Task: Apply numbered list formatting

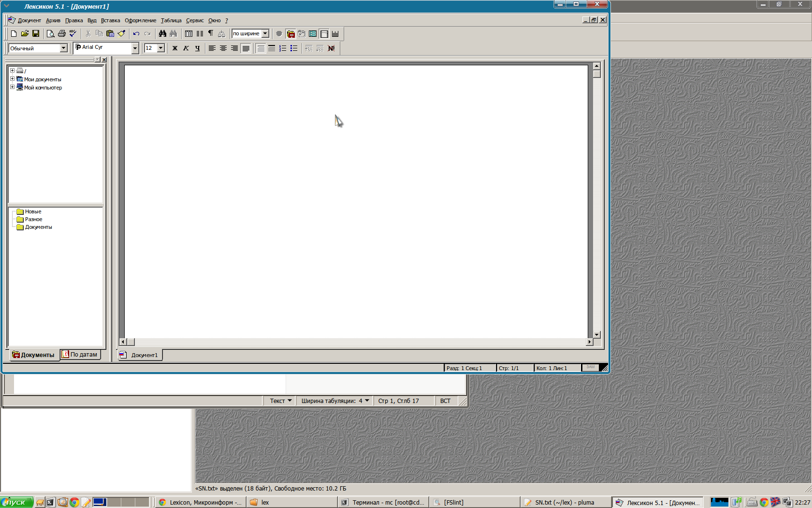Action: pyautogui.click(x=283, y=48)
